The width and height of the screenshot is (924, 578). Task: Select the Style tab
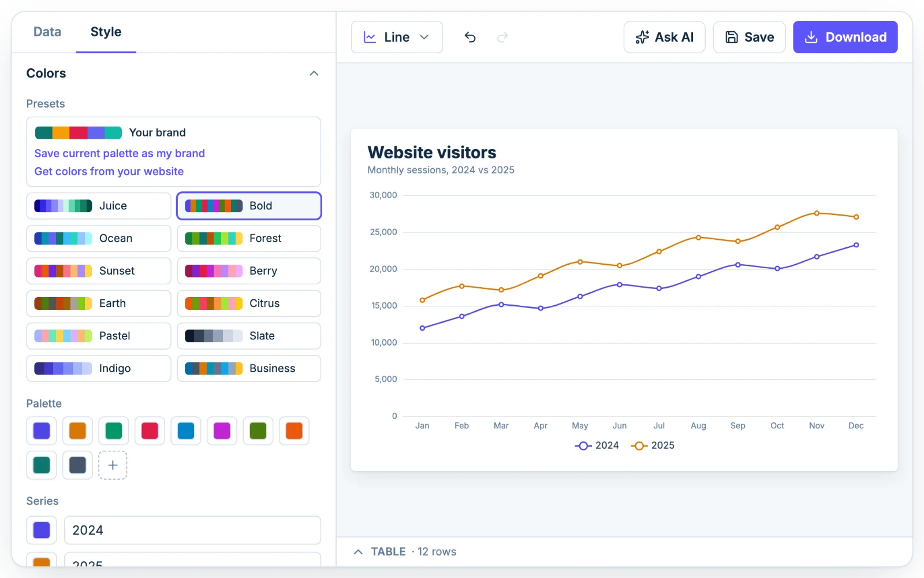(106, 32)
